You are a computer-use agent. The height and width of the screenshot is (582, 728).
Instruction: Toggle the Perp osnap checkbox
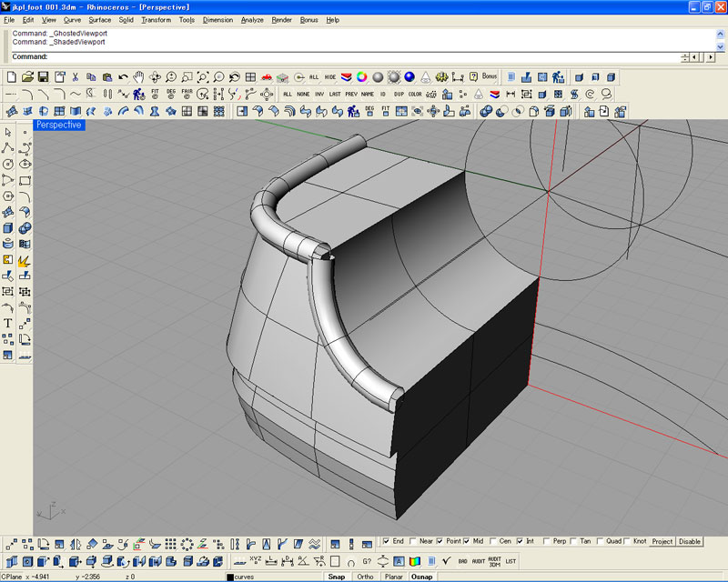[x=548, y=541]
